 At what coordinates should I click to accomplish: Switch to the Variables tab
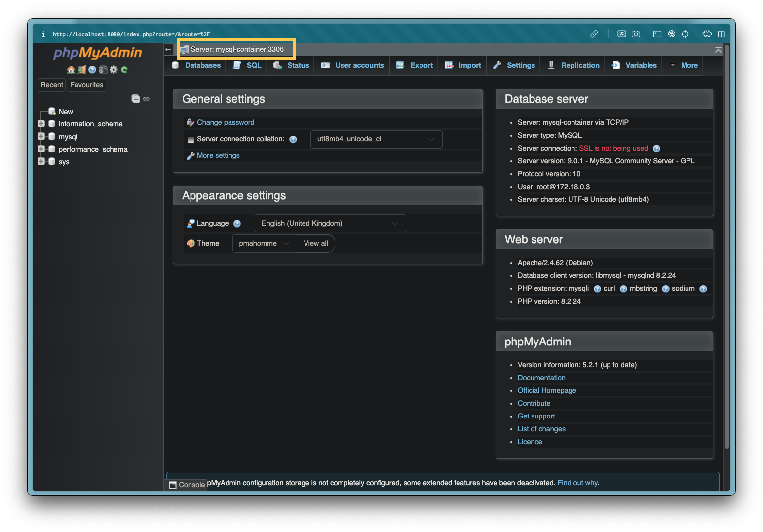(x=634, y=65)
